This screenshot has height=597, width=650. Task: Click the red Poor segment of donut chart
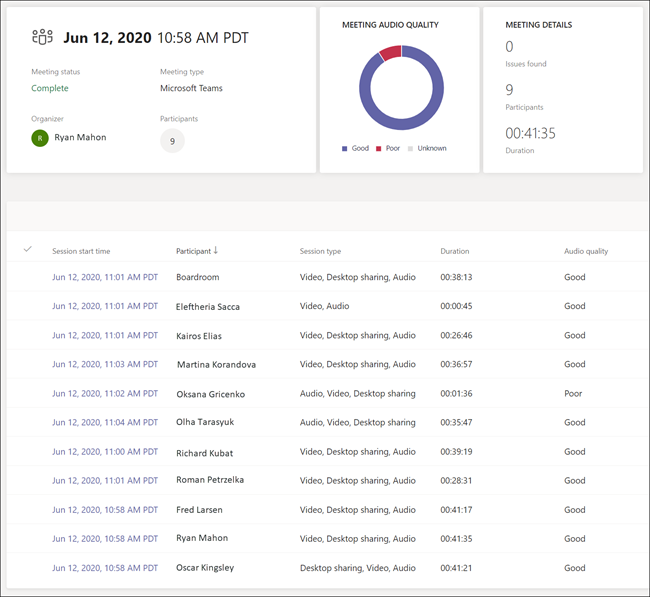tap(391, 51)
